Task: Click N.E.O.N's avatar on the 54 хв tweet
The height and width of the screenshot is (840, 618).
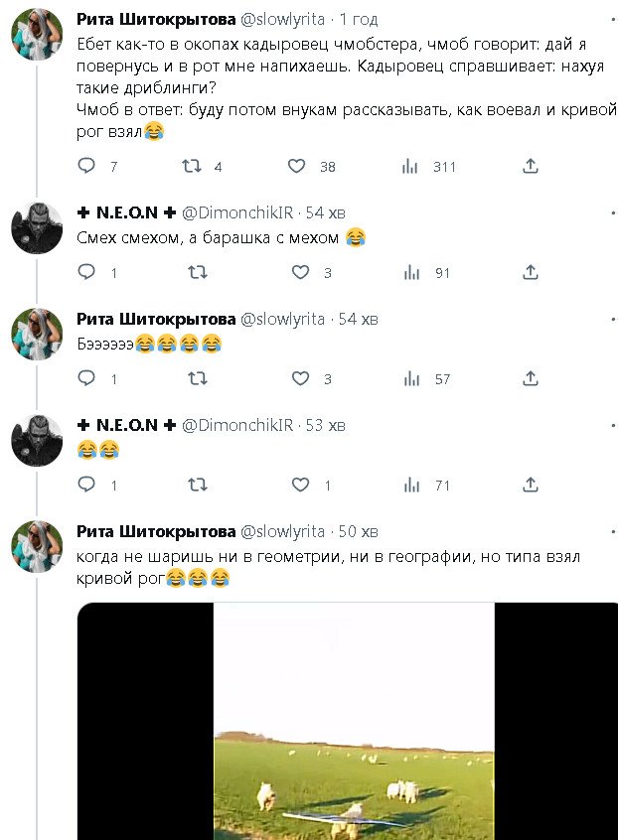Action: tap(37, 229)
